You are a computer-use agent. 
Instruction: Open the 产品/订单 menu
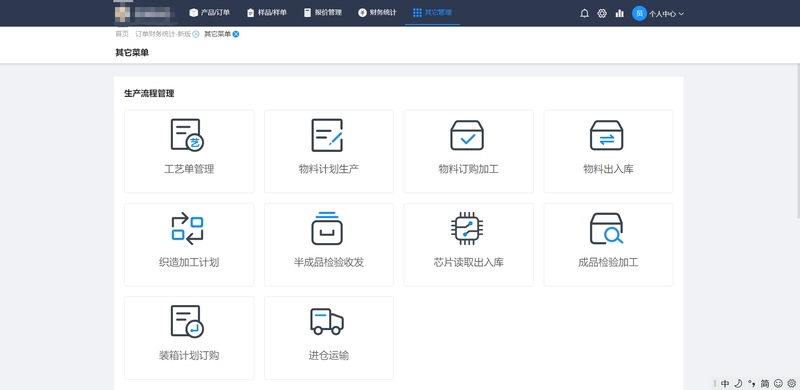click(x=210, y=13)
